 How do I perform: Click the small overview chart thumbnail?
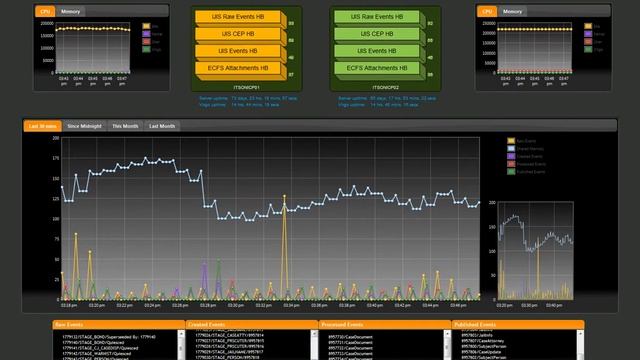(536, 251)
